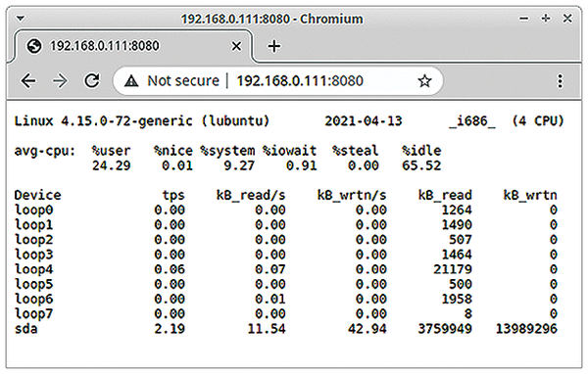Click the %user value 24.29
Image resolution: width=588 pixels, height=374 pixels.
click(x=112, y=165)
